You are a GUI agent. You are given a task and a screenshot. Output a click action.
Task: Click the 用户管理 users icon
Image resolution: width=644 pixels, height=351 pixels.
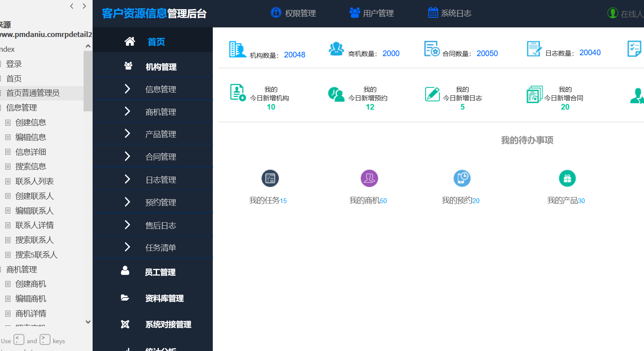[x=355, y=13]
